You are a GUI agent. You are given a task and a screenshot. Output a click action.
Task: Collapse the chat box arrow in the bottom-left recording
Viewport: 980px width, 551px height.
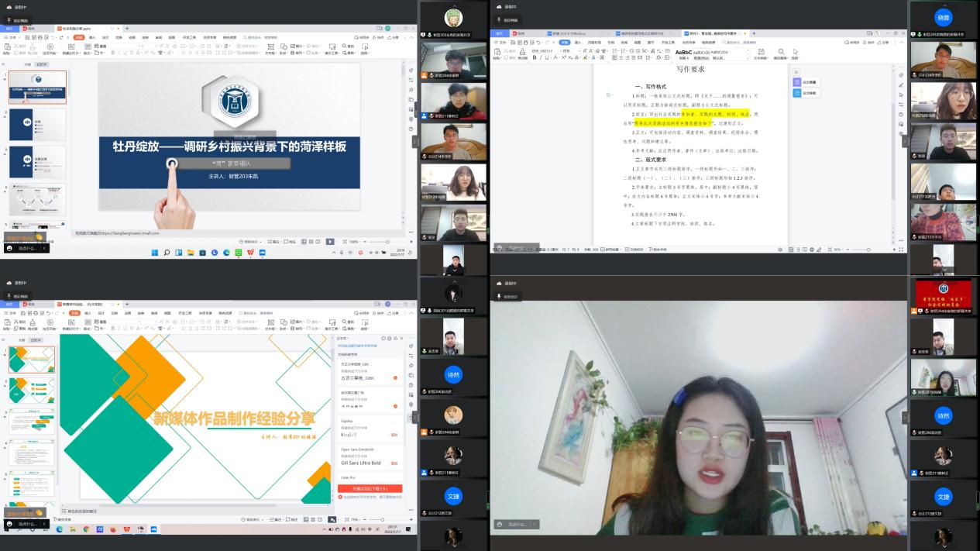[x=45, y=524]
